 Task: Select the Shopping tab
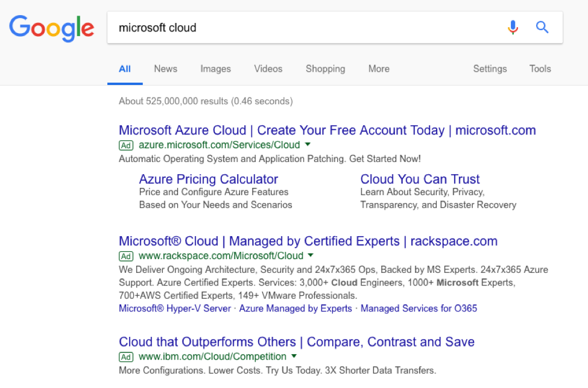[x=325, y=69]
